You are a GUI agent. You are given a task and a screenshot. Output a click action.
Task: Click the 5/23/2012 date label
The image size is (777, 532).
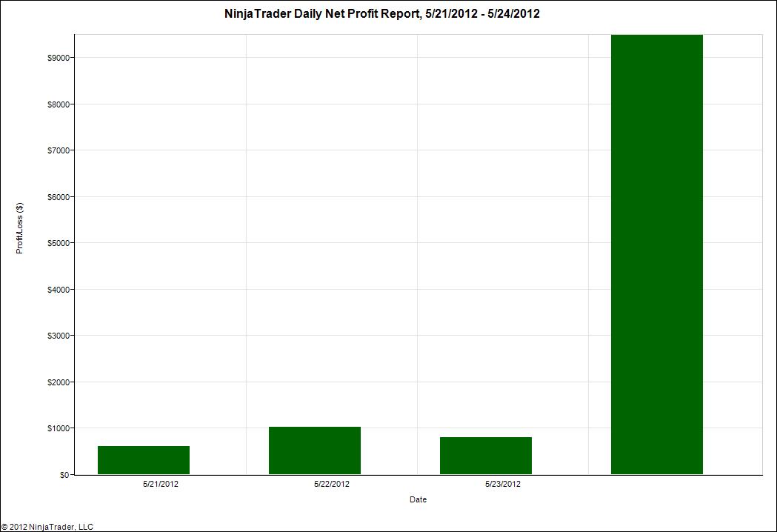(502, 484)
